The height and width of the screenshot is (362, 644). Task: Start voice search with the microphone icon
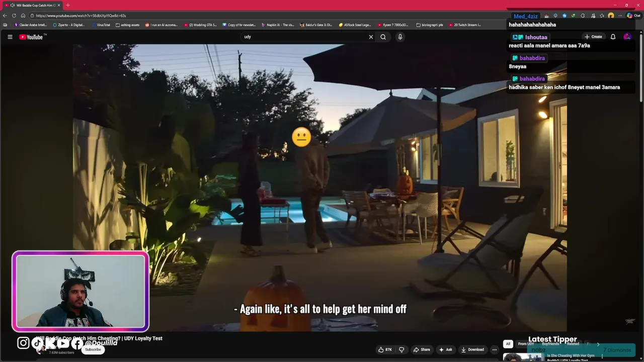point(400,37)
